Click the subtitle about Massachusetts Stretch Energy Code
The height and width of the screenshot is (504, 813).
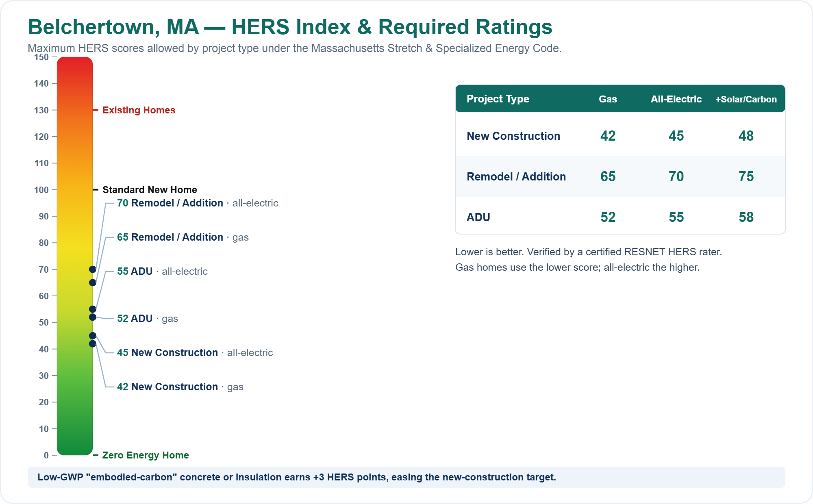click(294, 48)
